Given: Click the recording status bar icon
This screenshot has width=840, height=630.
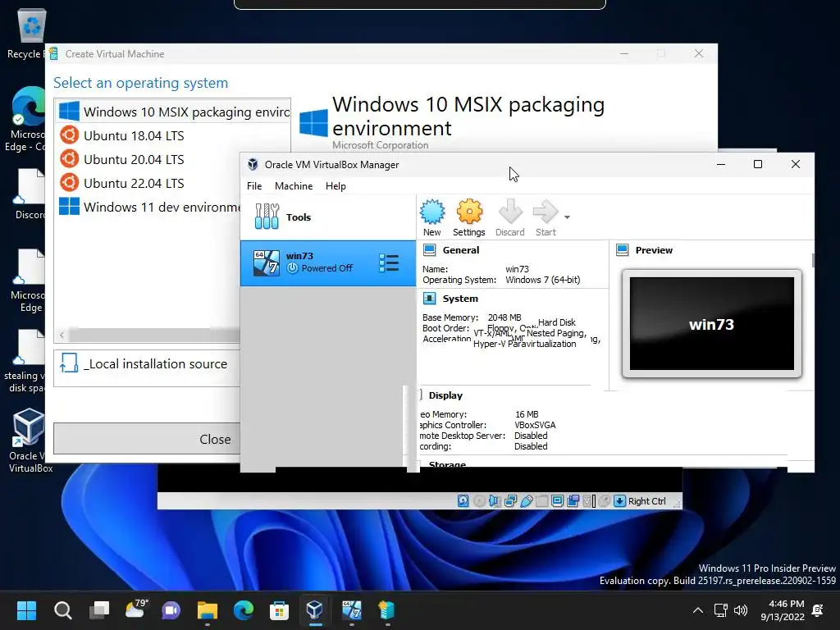Looking at the screenshot, I should pyautogui.click(x=573, y=501).
